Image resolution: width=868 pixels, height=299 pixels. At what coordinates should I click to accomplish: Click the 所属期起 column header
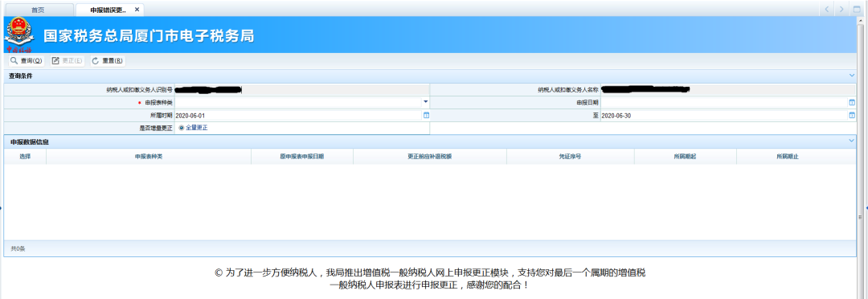[685, 157]
